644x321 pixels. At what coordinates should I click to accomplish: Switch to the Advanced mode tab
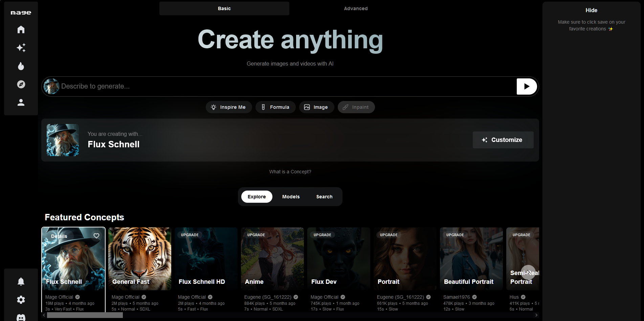tap(356, 8)
